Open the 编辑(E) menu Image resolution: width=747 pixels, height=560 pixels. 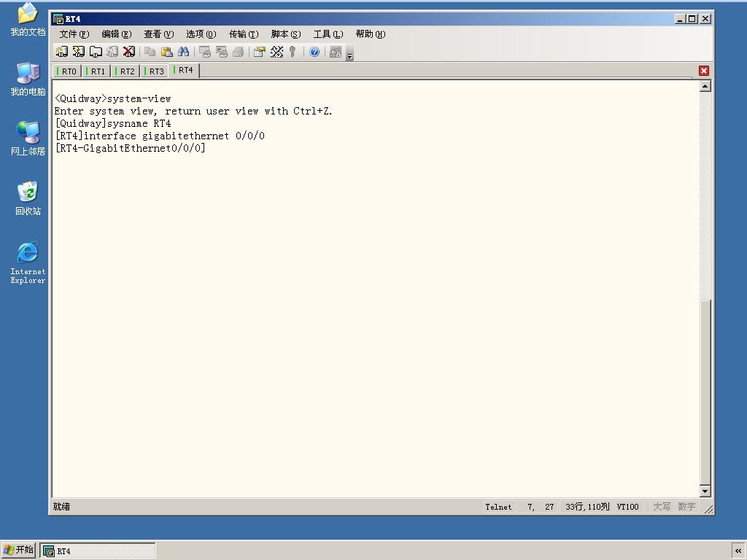117,34
